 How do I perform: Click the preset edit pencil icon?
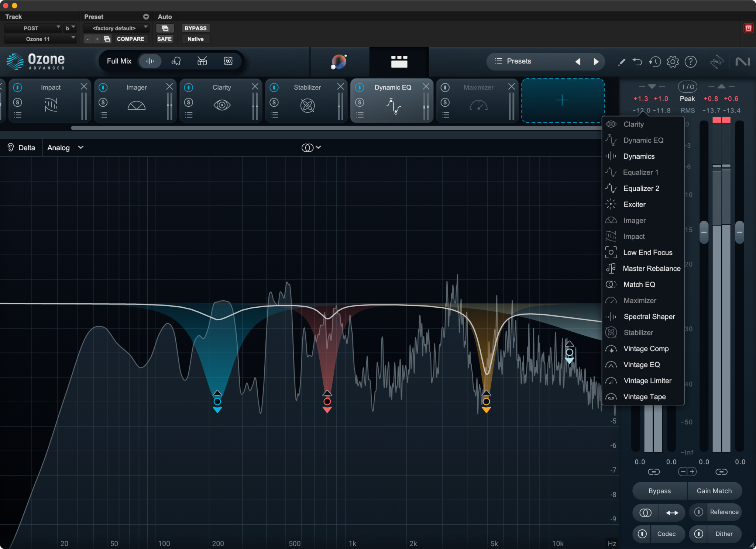click(x=621, y=62)
